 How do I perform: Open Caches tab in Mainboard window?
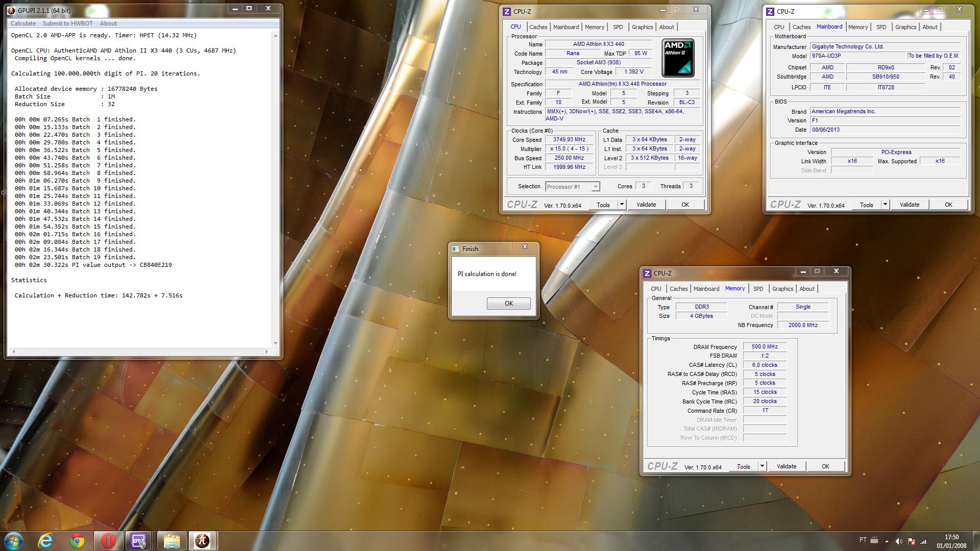tap(801, 27)
